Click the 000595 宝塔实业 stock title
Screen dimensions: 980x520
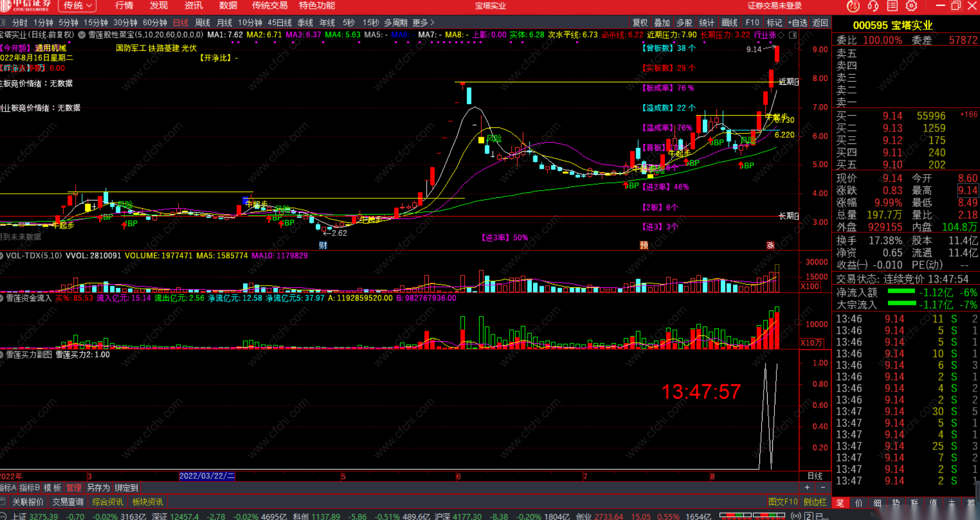point(893,25)
